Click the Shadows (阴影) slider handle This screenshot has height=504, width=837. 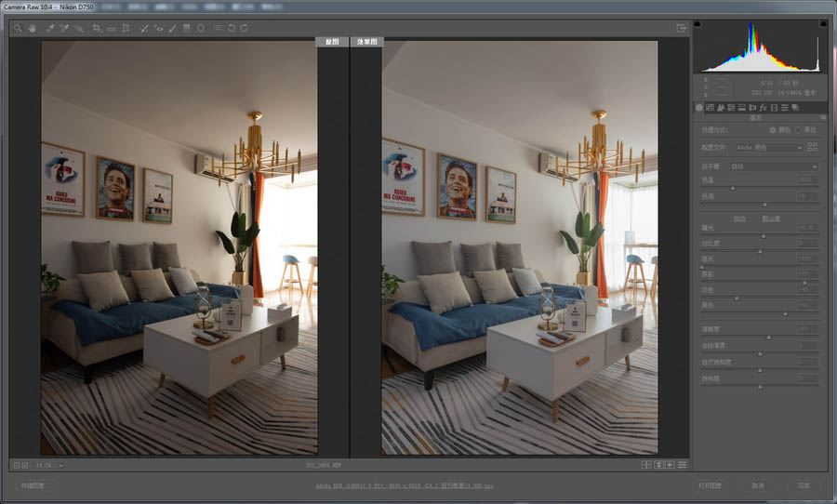coord(804,282)
